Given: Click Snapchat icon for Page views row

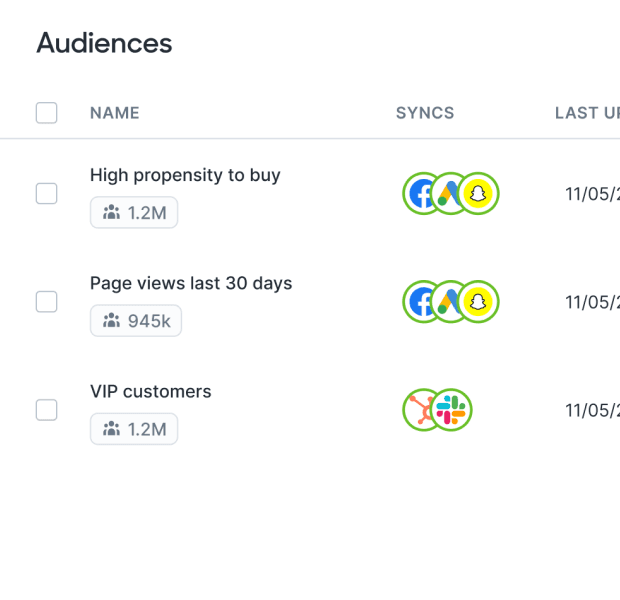Looking at the screenshot, I should click(480, 302).
